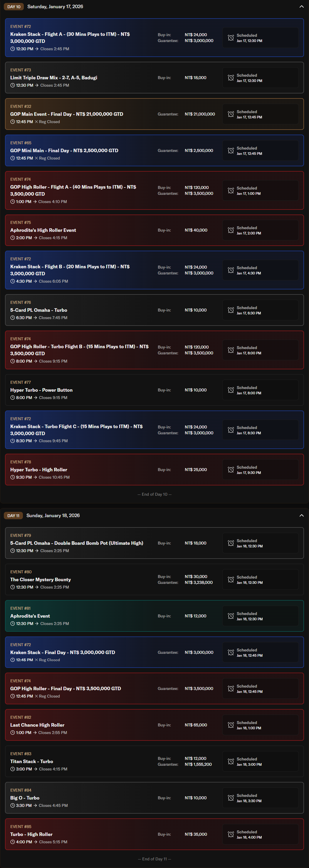The image size is (309, 868).
Task: Open Kraken Stack Flight A event
Action: (70, 37)
